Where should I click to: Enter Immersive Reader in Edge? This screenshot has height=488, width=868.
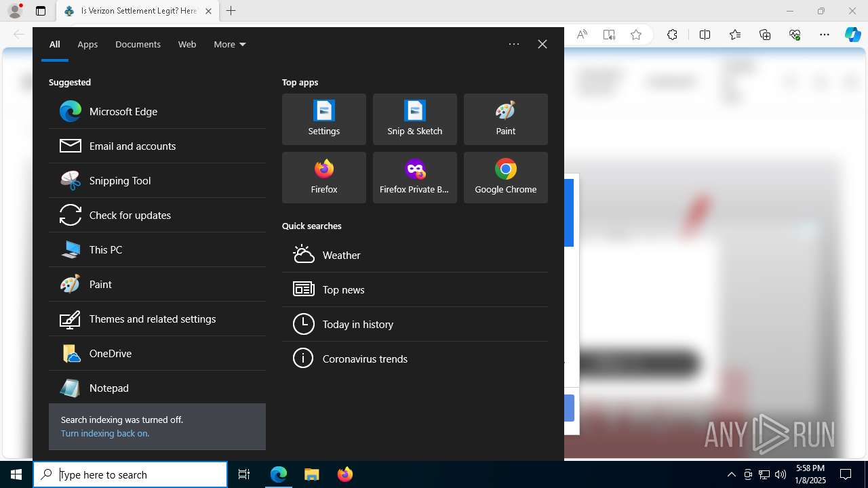tap(609, 35)
